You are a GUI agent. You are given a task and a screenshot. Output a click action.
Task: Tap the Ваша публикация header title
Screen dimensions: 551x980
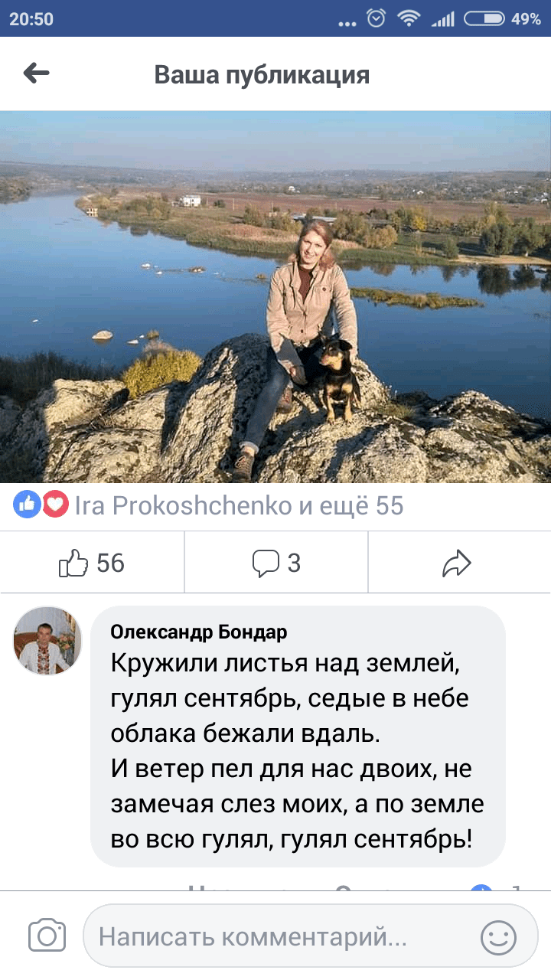[262, 74]
